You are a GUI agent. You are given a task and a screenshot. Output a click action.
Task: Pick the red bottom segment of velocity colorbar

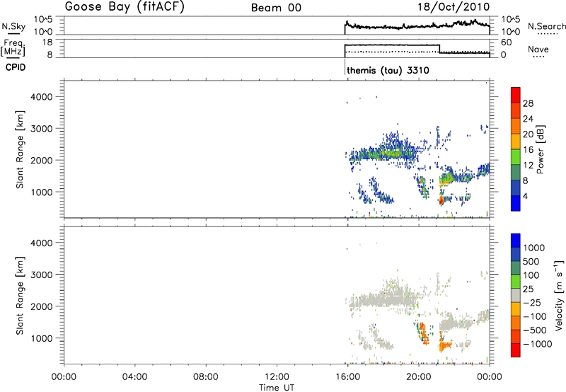pos(516,350)
